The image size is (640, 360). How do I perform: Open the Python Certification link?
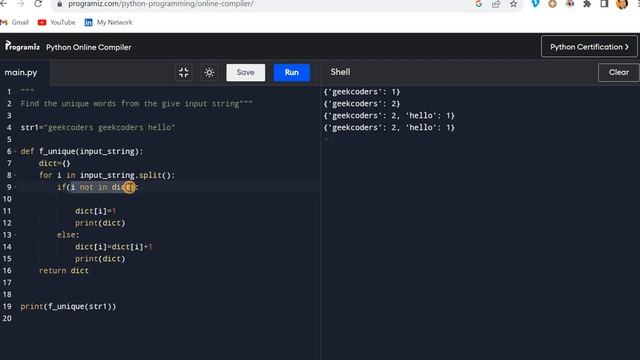[x=589, y=47]
